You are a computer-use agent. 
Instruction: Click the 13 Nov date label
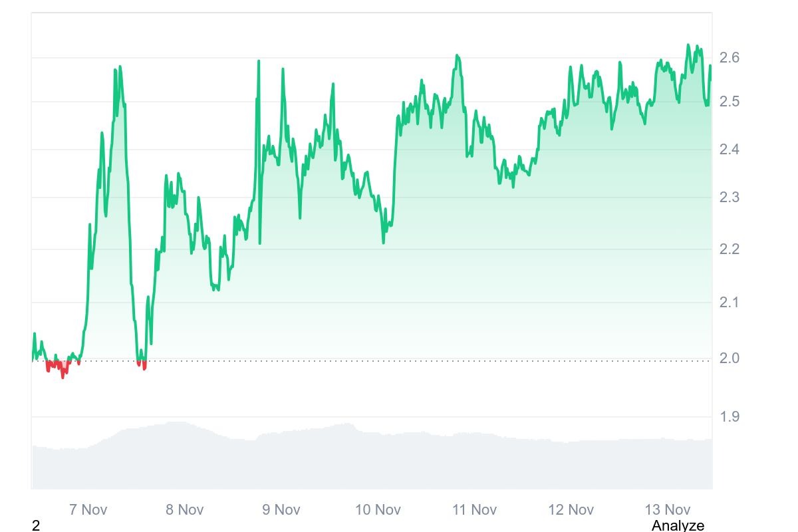pos(668,510)
